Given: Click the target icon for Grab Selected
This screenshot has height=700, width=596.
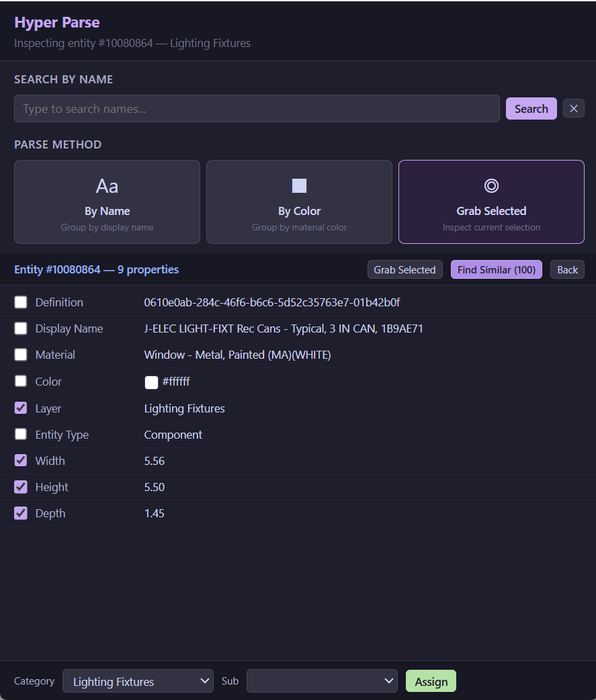Looking at the screenshot, I should tap(491, 186).
